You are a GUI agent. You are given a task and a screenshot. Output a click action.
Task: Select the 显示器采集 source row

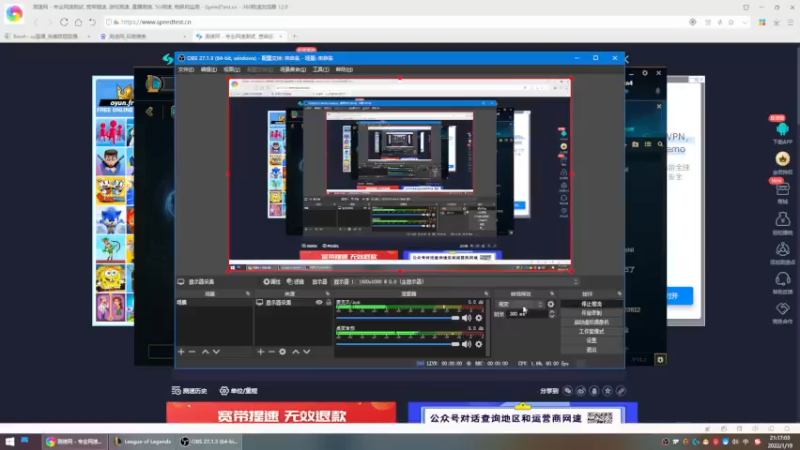click(x=293, y=303)
